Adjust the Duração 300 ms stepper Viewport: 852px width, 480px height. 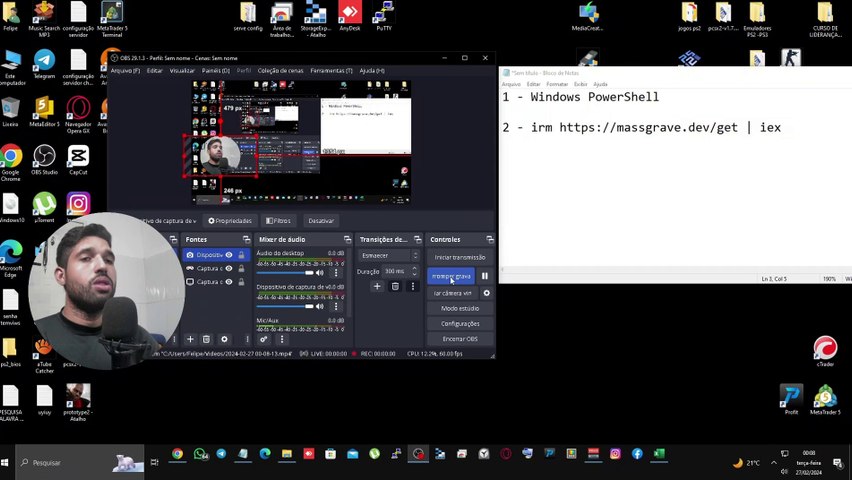click(414, 271)
